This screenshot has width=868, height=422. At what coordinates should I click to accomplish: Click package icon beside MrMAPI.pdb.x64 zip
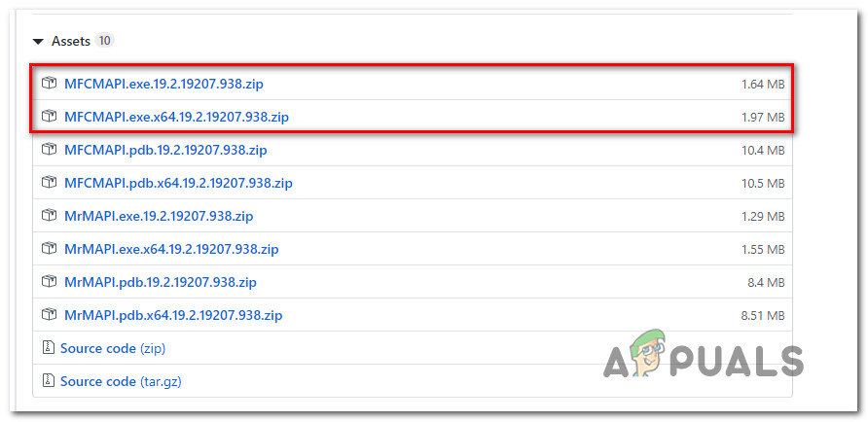pyautogui.click(x=50, y=315)
